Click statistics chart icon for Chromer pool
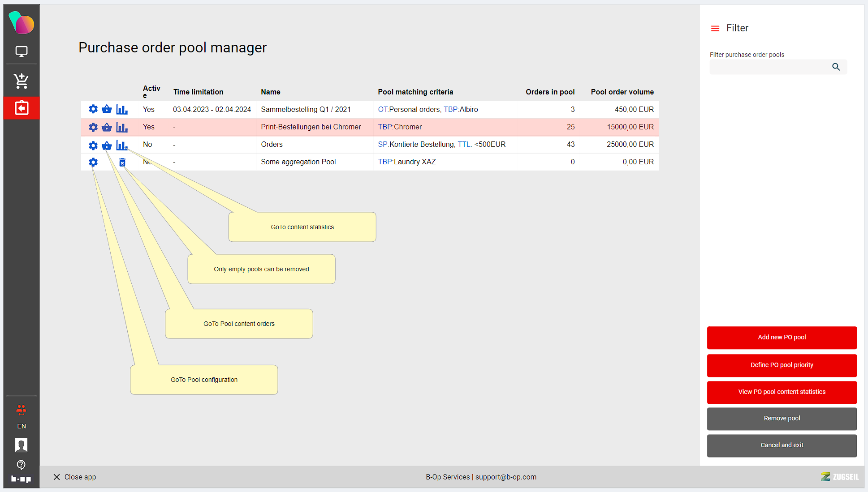 point(122,127)
